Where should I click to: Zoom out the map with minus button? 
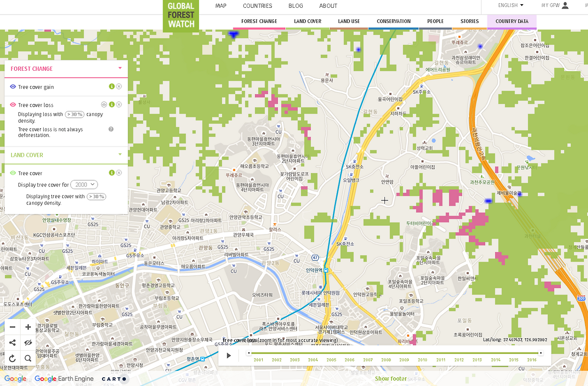[x=12, y=327]
